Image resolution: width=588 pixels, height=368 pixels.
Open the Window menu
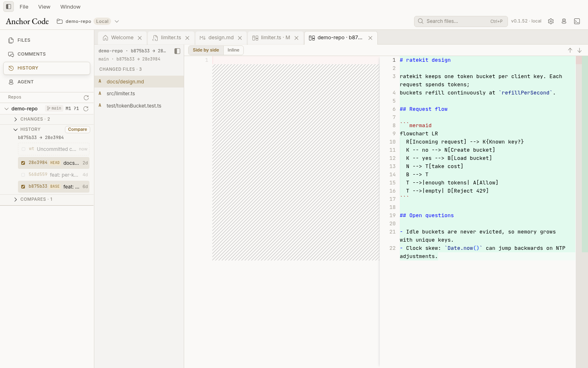(x=70, y=7)
